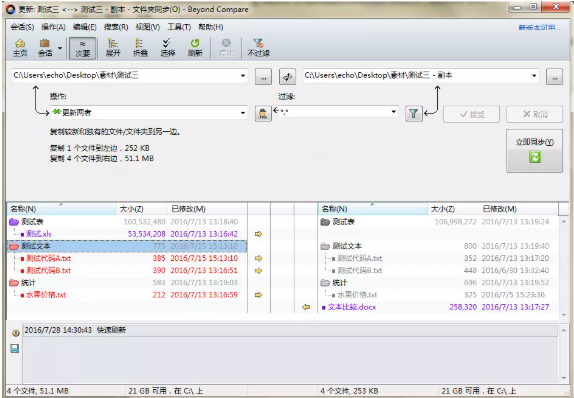Click the save log floppy icon
Image resolution: width=574 pixels, height=398 pixels.
point(15,348)
